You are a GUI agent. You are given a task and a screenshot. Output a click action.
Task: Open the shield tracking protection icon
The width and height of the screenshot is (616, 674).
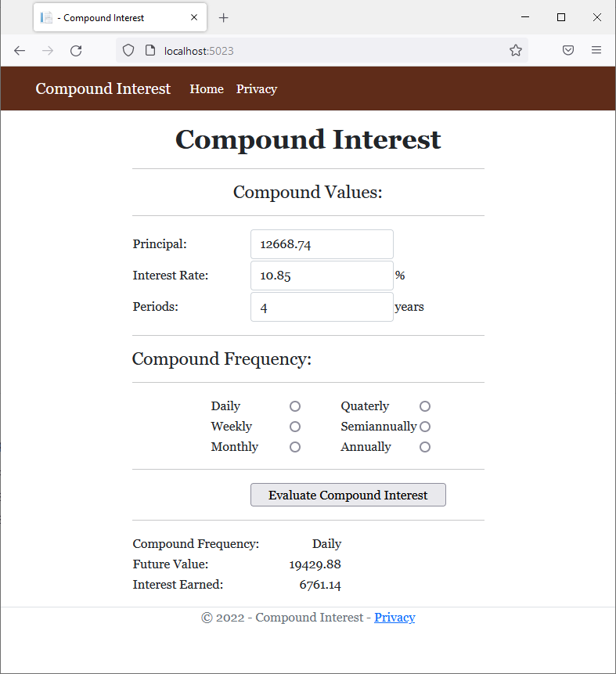(128, 51)
